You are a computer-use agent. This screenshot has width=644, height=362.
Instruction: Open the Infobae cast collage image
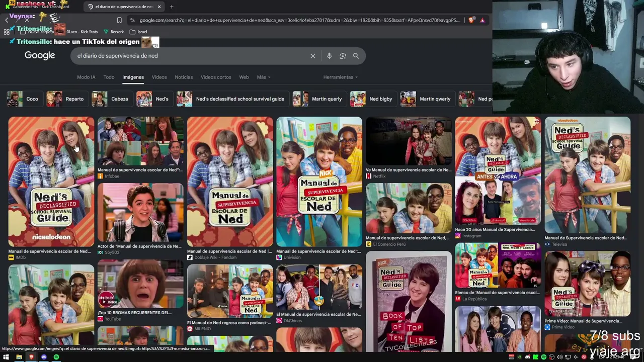140,141
